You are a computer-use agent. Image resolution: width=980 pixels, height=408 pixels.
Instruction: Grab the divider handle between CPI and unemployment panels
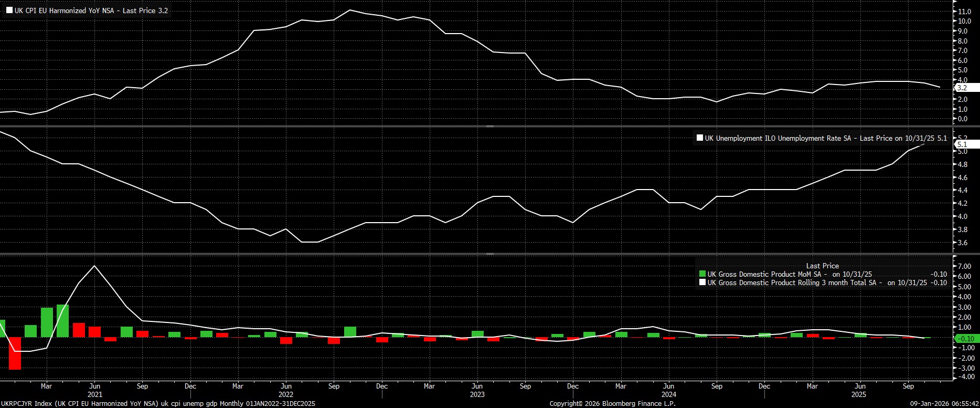(490, 127)
